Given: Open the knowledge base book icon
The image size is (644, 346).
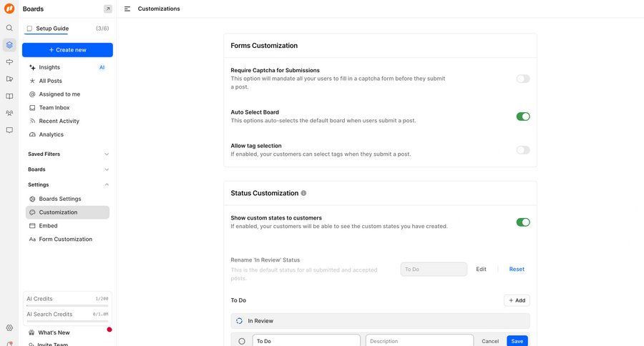Looking at the screenshot, I should point(9,96).
